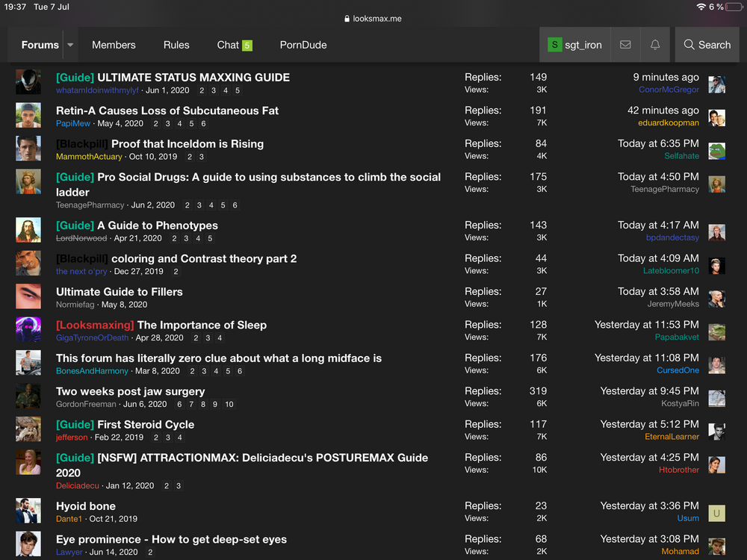The width and height of the screenshot is (747, 560).
Task: Tap the battery status icon
Action: tap(734, 7)
